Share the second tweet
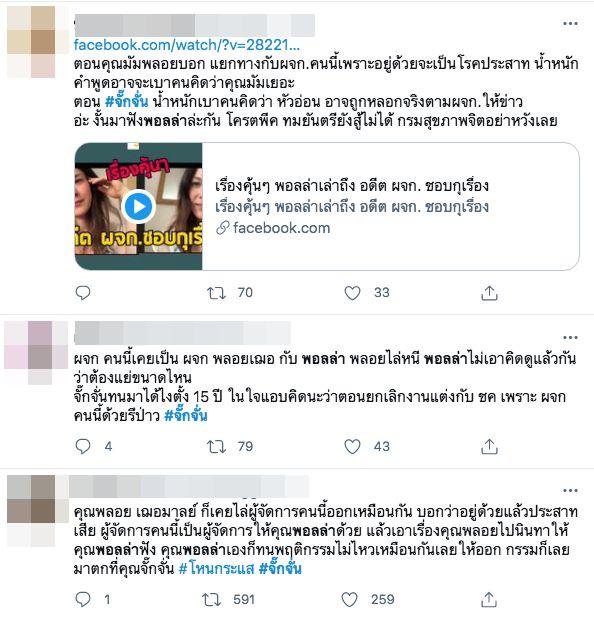Screen dimensions: 594x618 (489, 447)
